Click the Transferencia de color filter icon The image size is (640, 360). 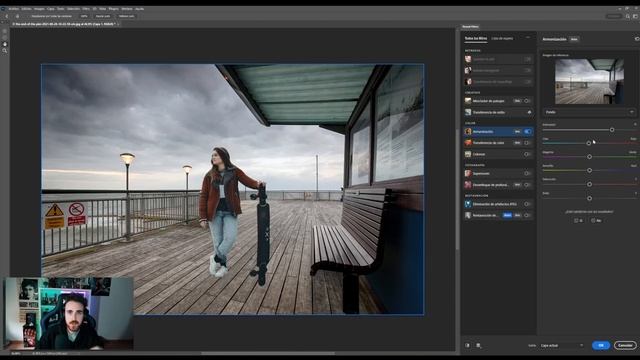(x=468, y=143)
